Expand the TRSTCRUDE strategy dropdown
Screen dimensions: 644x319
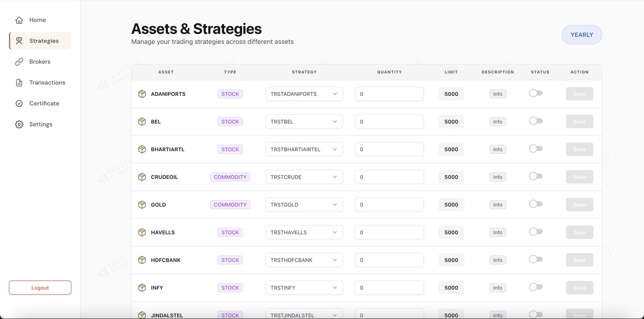click(x=304, y=177)
